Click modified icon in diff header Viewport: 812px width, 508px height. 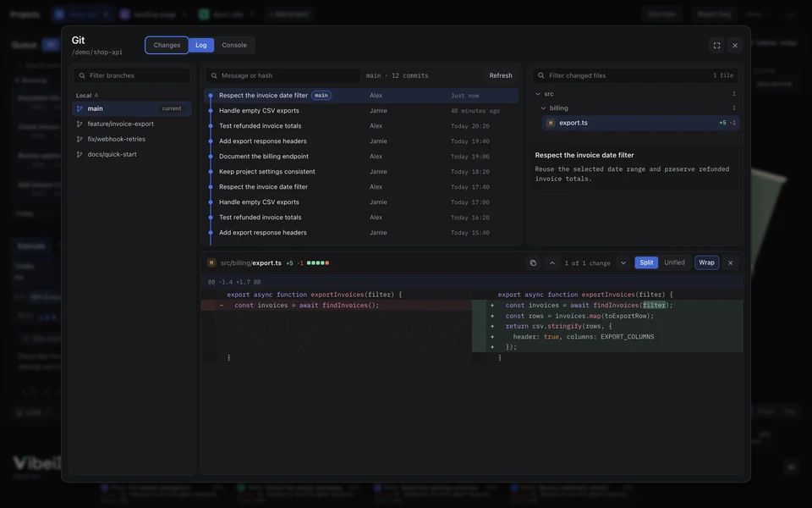coord(211,262)
